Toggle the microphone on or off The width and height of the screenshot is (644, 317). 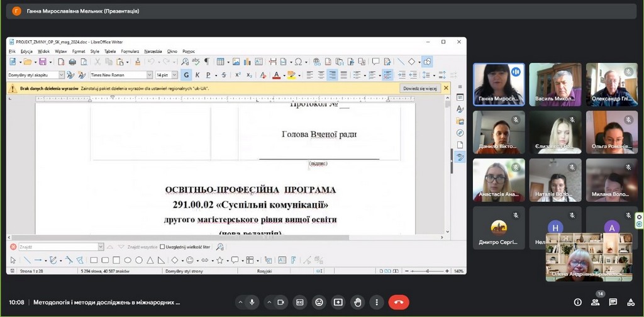tap(252, 302)
